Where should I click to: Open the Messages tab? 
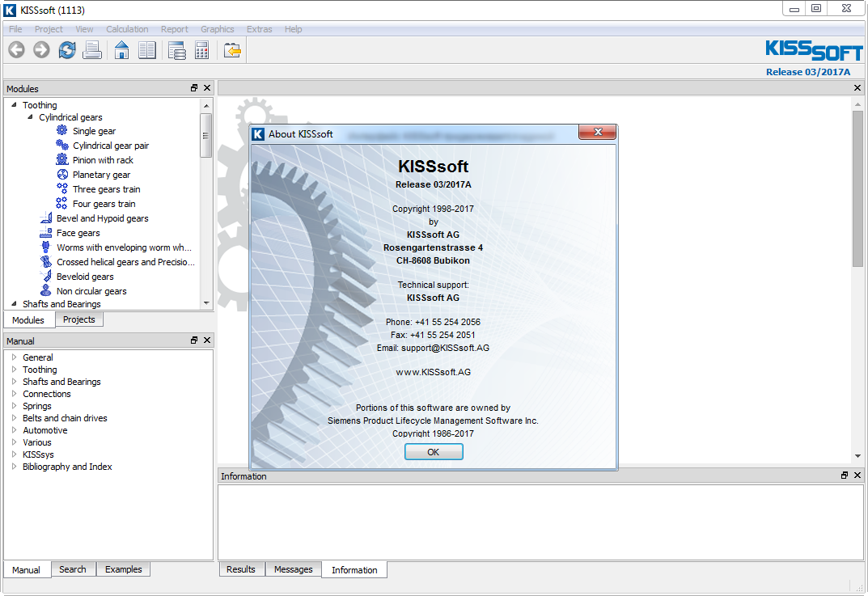pyautogui.click(x=294, y=569)
